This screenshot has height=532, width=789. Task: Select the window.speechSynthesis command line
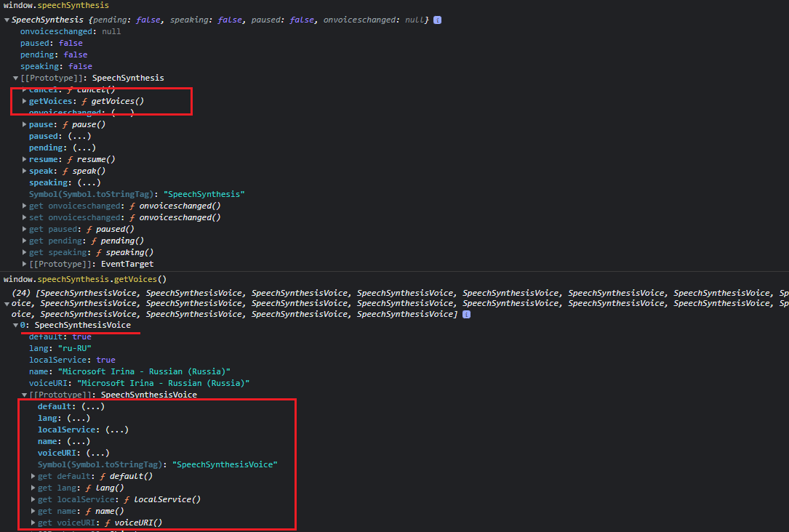(x=56, y=5)
